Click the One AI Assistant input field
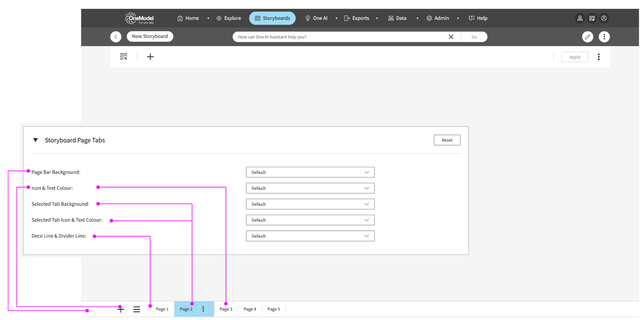Image resolution: width=644 pixels, height=320 pixels. coord(338,37)
